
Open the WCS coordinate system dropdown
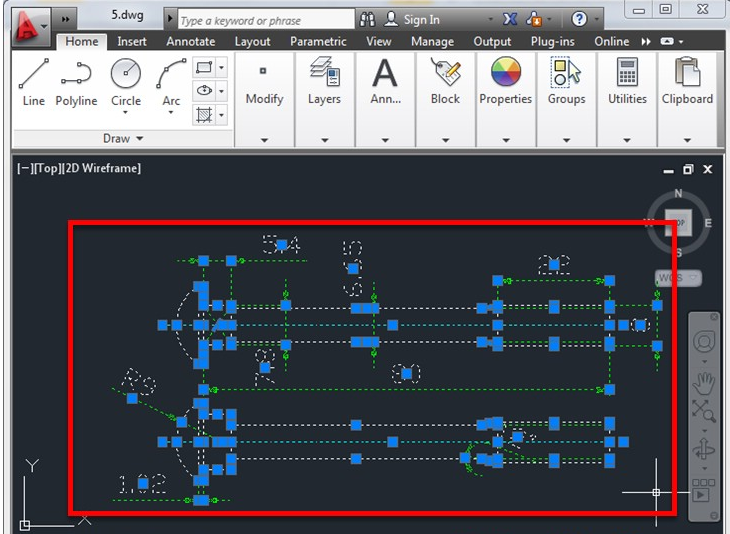tap(678, 278)
